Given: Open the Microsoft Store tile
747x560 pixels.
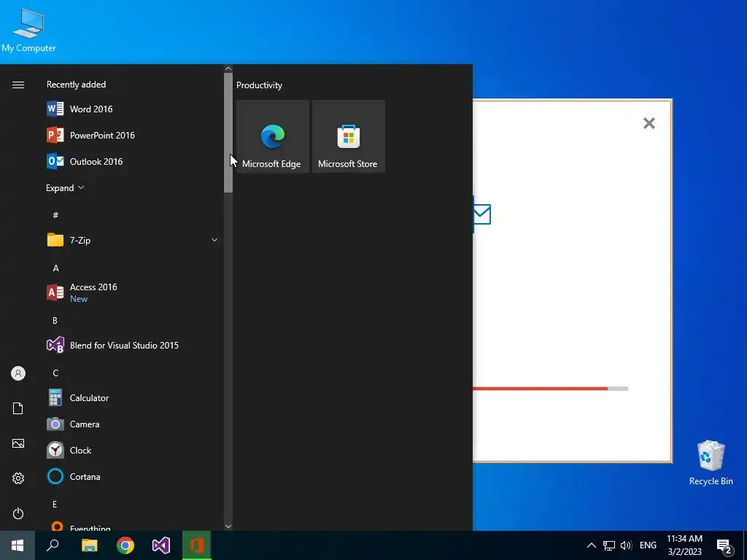Looking at the screenshot, I should coord(348,136).
